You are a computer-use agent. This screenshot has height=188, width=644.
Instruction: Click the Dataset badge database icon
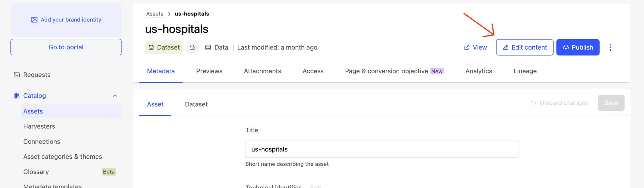click(151, 47)
